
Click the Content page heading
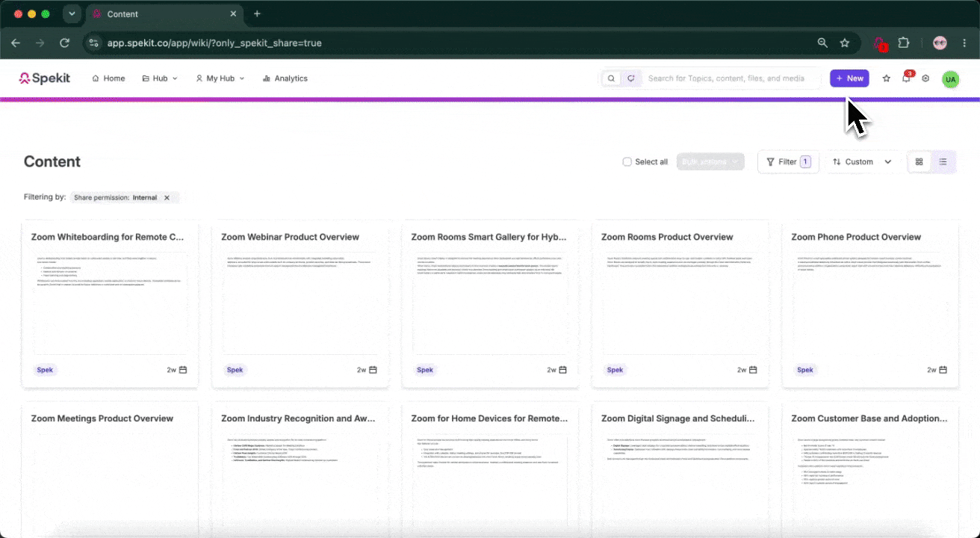coord(52,162)
